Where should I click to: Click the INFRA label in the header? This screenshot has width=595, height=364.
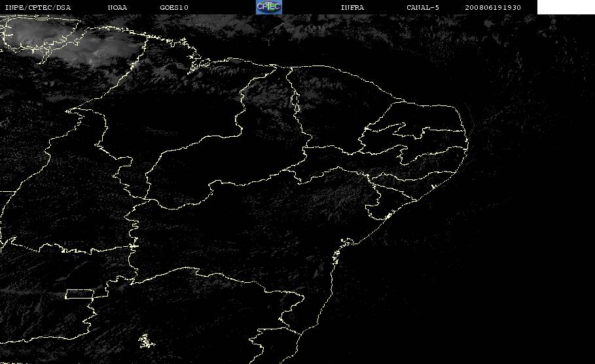pyautogui.click(x=352, y=8)
